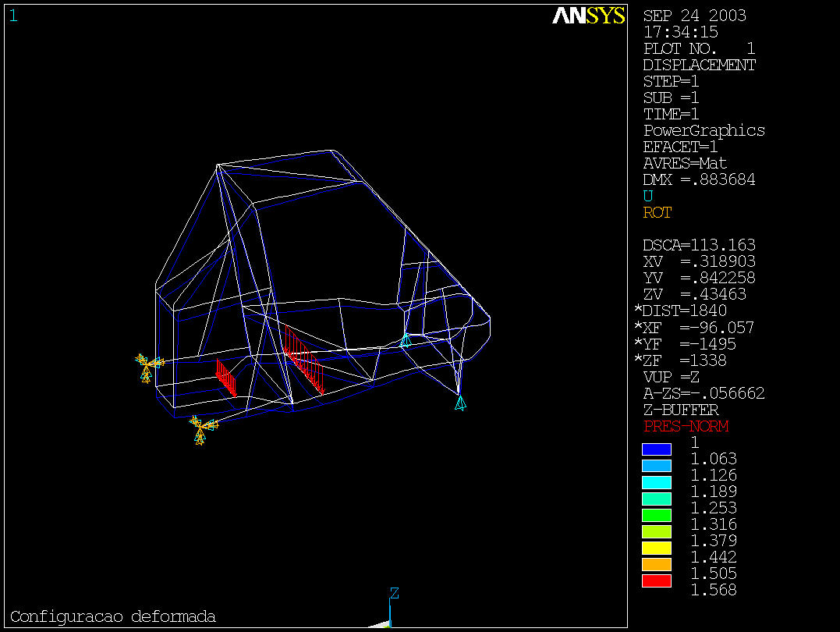This screenshot has height=632, width=840.
Task: Click the "Configuracao deformada" title text
Action: pyautogui.click(x=112, y=616)
